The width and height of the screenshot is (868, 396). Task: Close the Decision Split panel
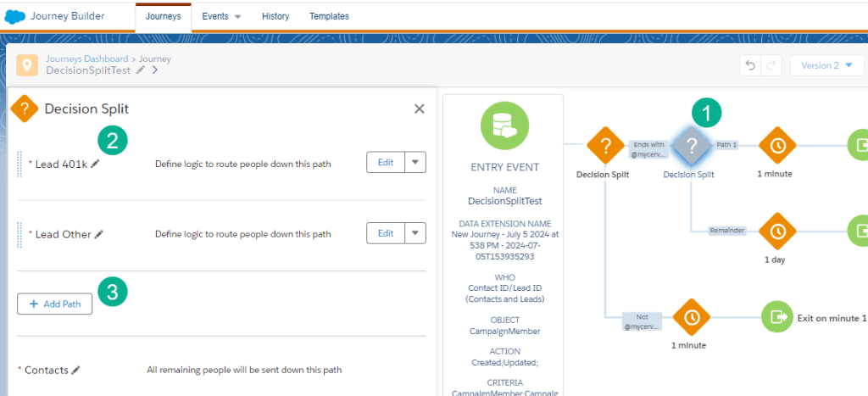coord(419,109)
